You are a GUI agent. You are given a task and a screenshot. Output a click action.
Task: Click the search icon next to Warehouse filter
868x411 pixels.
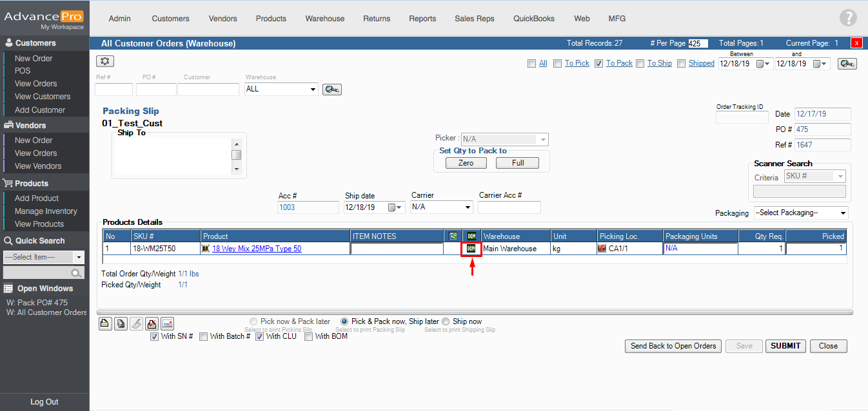tap(331, 90)
